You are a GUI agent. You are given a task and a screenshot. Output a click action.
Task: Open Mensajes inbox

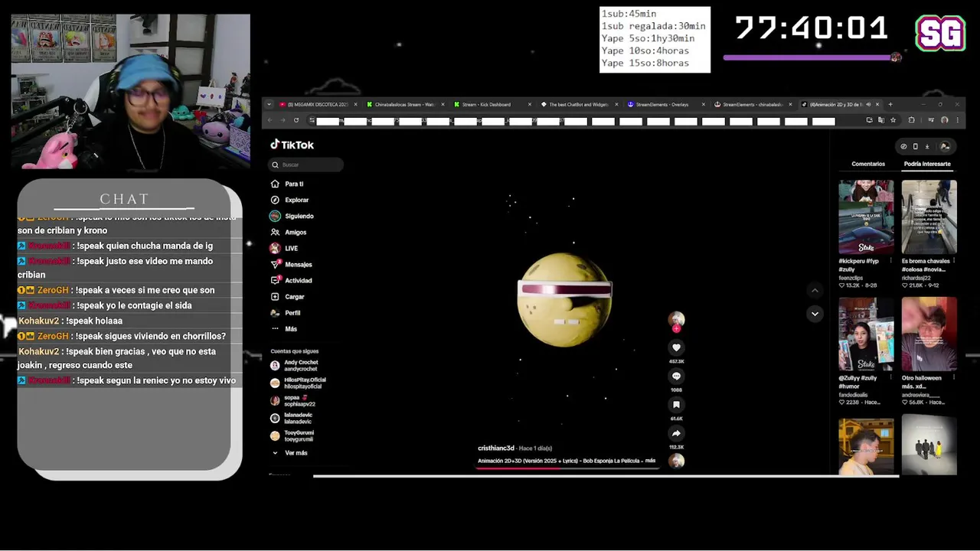pos(291,264)
